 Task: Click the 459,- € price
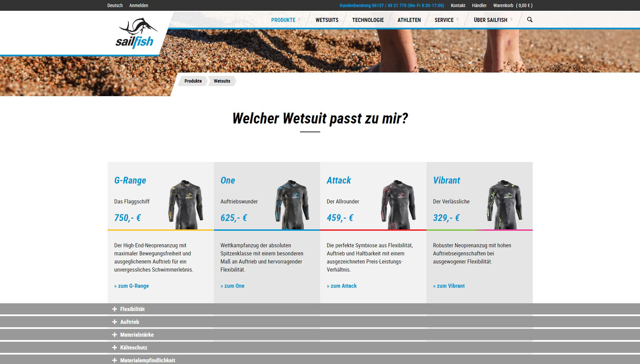tap(340, 218)
